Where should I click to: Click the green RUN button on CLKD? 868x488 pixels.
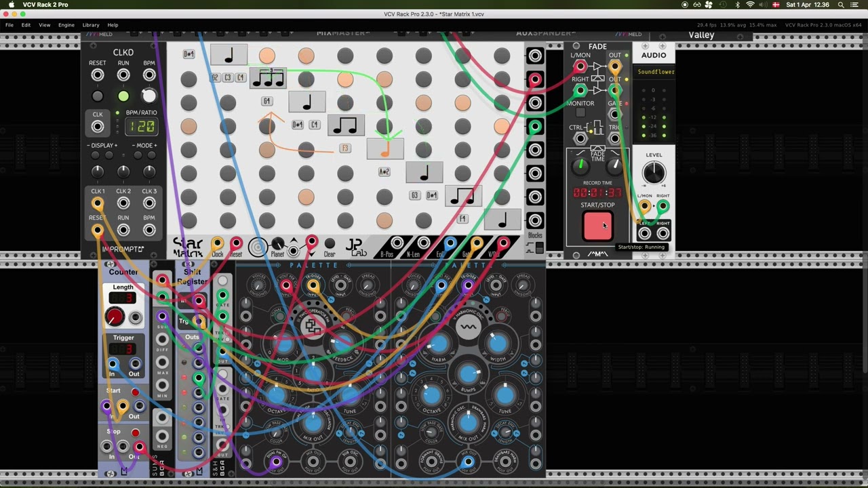(123, 96)
